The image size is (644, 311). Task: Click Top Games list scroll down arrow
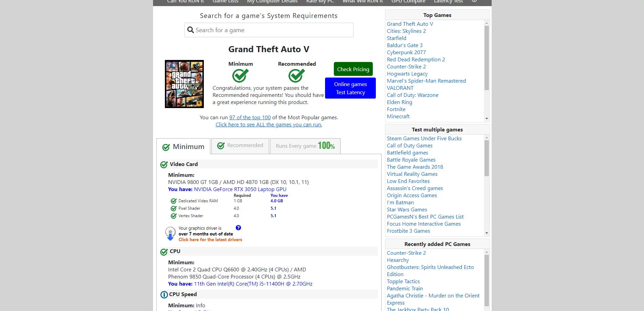[x=487, y=119]
